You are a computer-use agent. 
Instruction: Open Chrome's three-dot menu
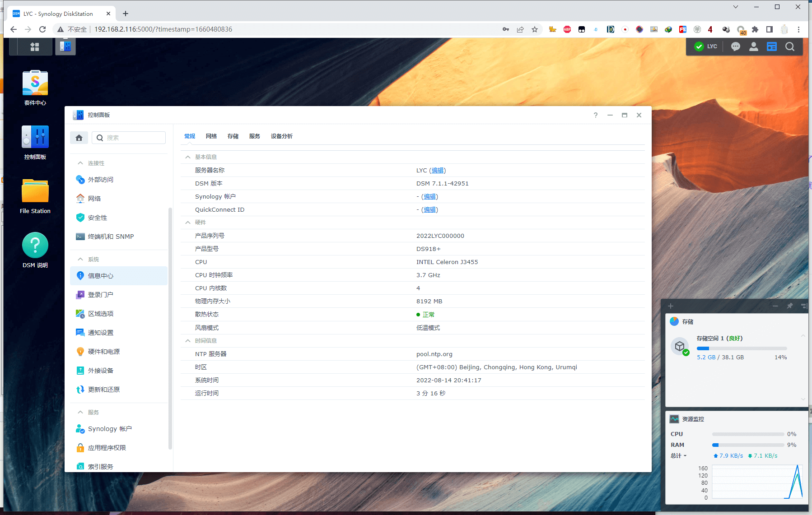point(798,29)
